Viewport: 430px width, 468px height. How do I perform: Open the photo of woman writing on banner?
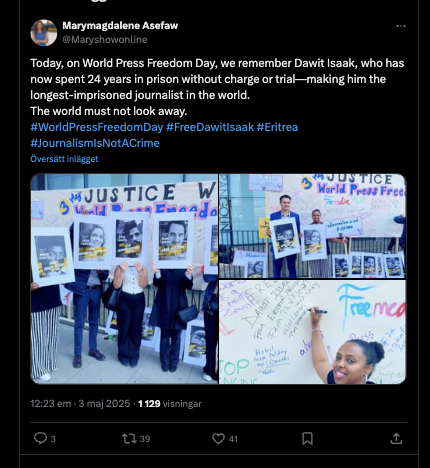(312, 332)
